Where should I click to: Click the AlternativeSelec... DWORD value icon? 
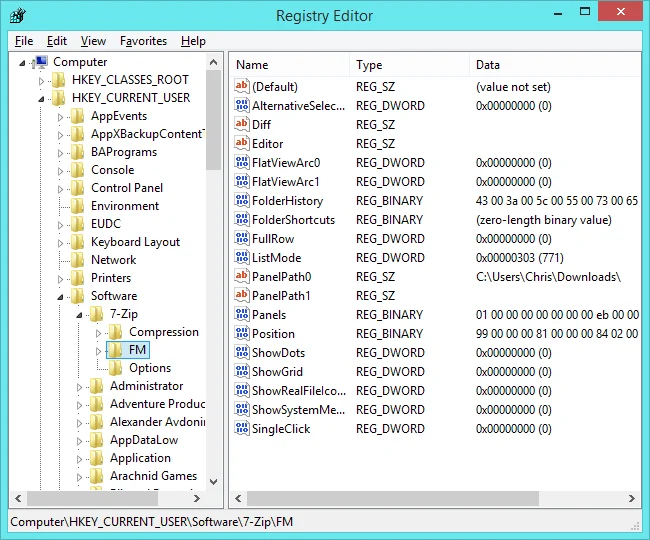(242, 105)
